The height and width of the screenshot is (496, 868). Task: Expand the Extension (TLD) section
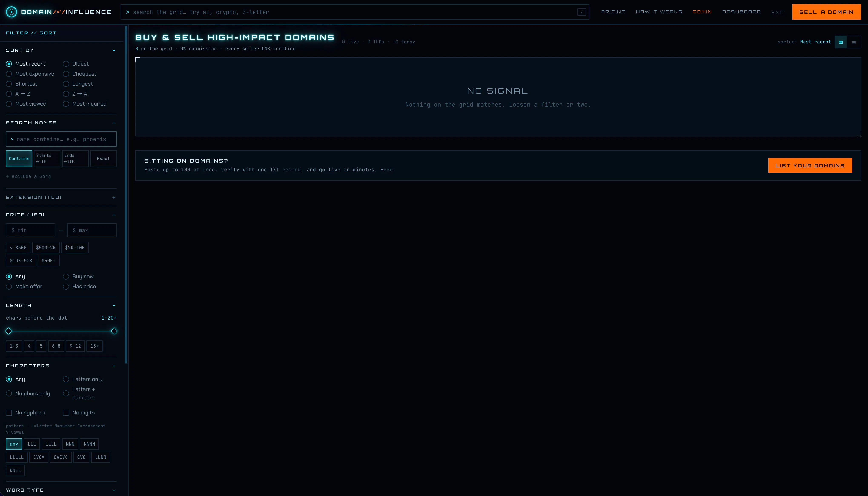pyautogui.click(x=114, y=198)
